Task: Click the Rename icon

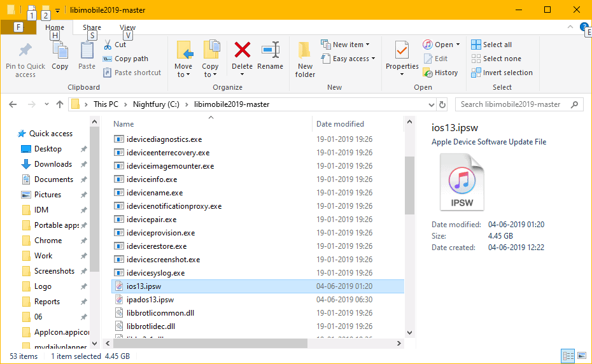Action: coord(271,50)
